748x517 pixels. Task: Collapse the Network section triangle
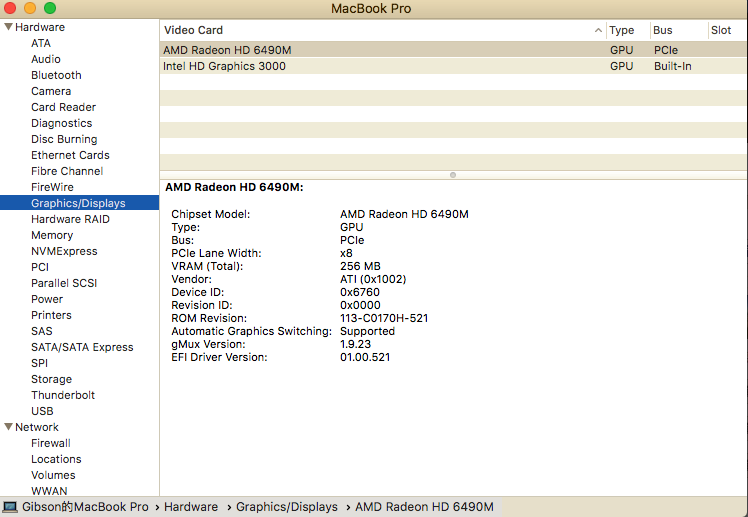click(8, 426)
